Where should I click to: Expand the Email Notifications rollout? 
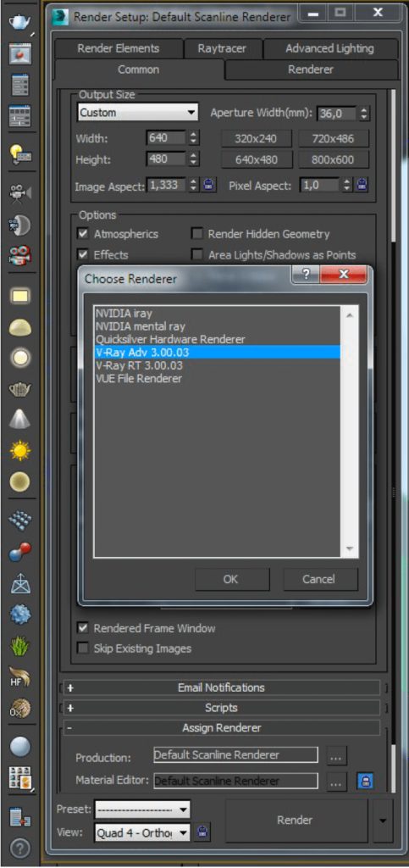coord(221,687)
